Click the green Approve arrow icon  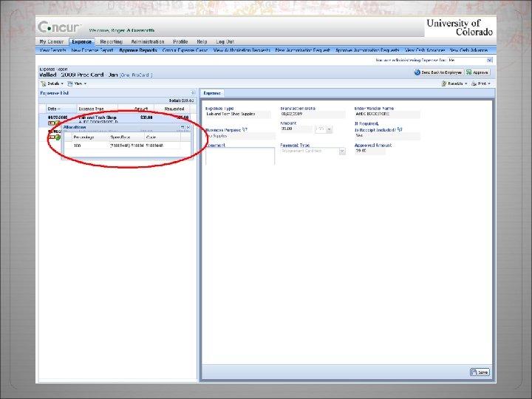point(469,72)
